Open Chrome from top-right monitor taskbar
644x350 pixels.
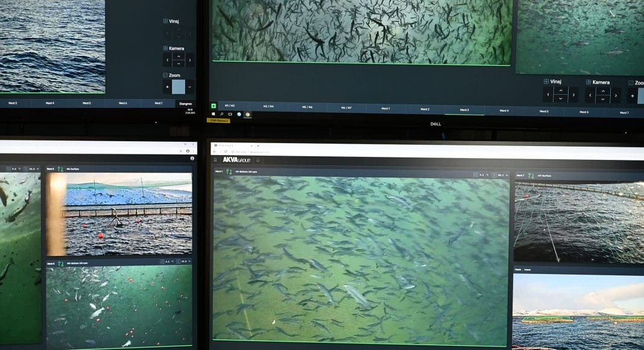coord(247,115)
